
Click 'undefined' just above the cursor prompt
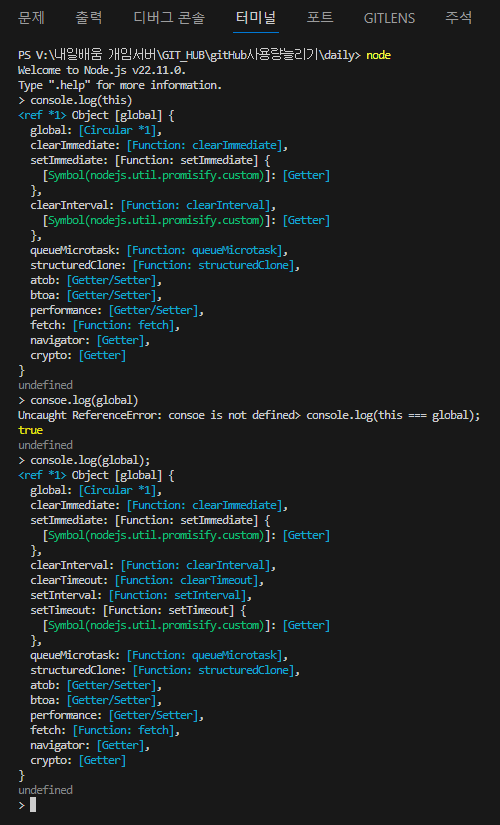tap(45, 790)
